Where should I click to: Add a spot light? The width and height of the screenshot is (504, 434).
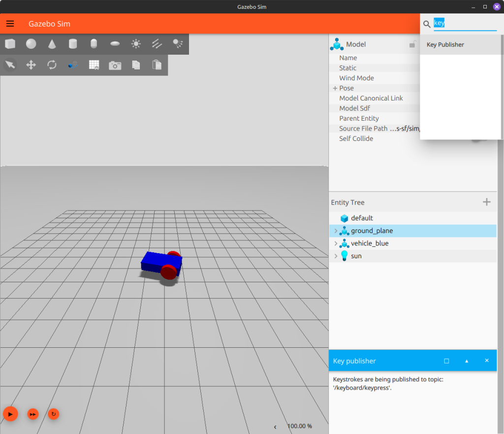coord(178,44)
